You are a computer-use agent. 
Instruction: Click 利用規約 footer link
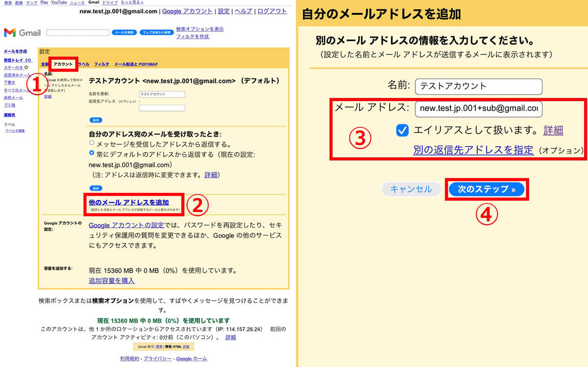tap(129, 359)
